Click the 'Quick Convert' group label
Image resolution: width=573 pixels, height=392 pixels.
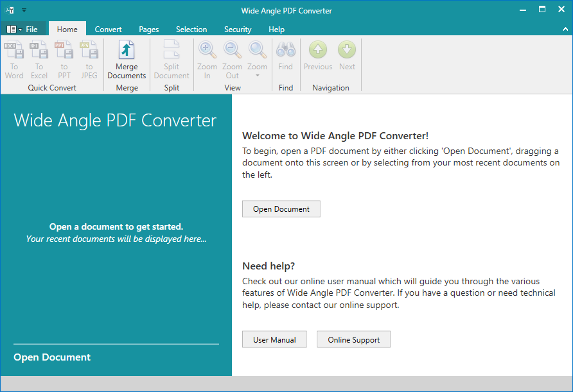52,88
